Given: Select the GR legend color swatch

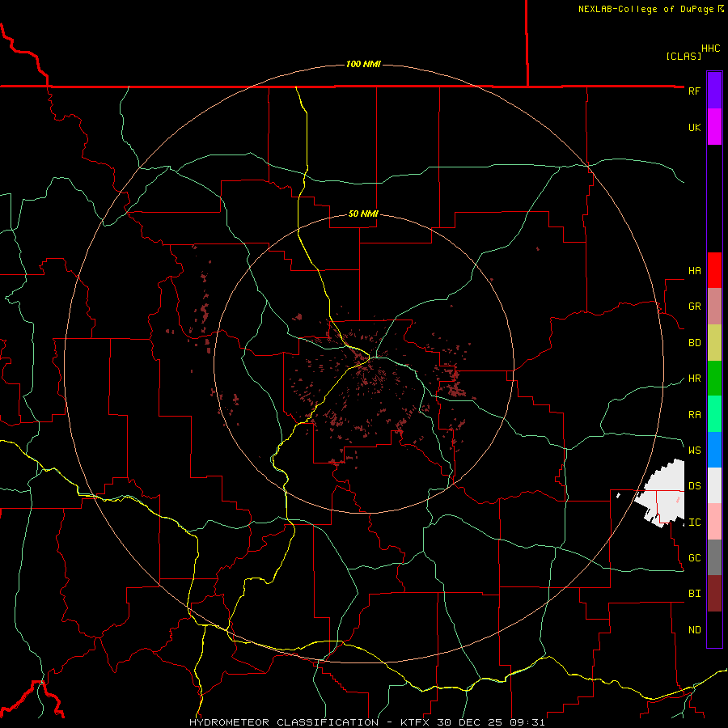Looking at the screenshot, I should 714,307.
